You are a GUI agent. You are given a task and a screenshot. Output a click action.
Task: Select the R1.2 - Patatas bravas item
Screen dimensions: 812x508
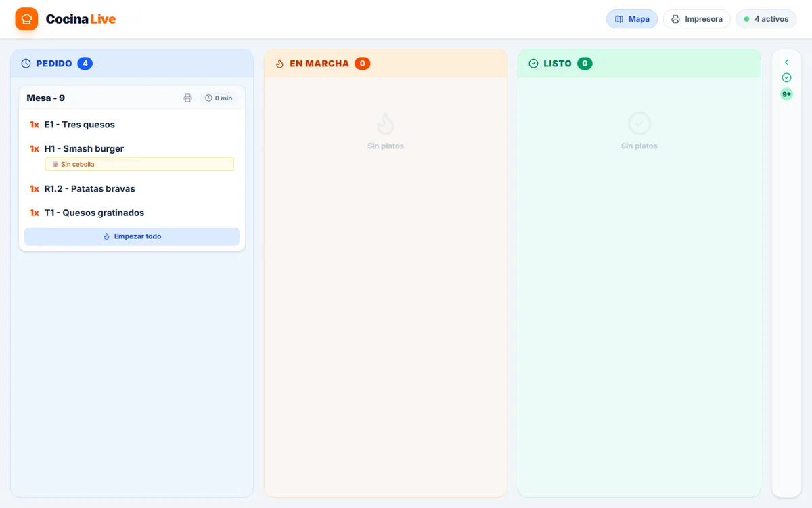132,189
